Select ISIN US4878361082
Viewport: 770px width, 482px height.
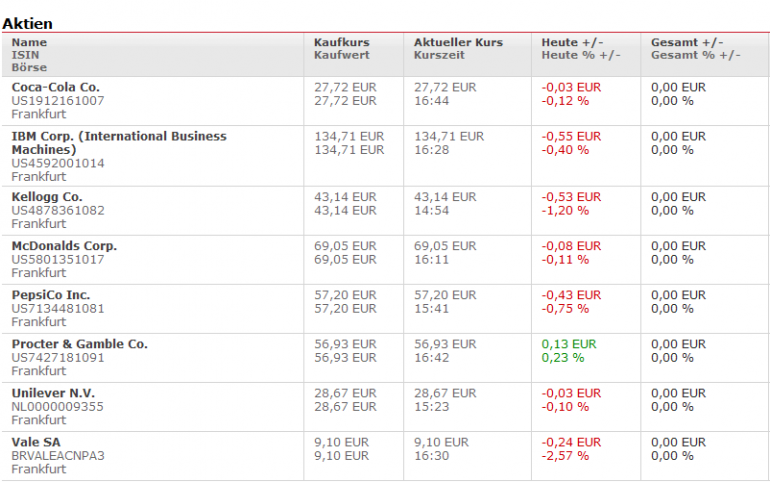coord(58,211)
